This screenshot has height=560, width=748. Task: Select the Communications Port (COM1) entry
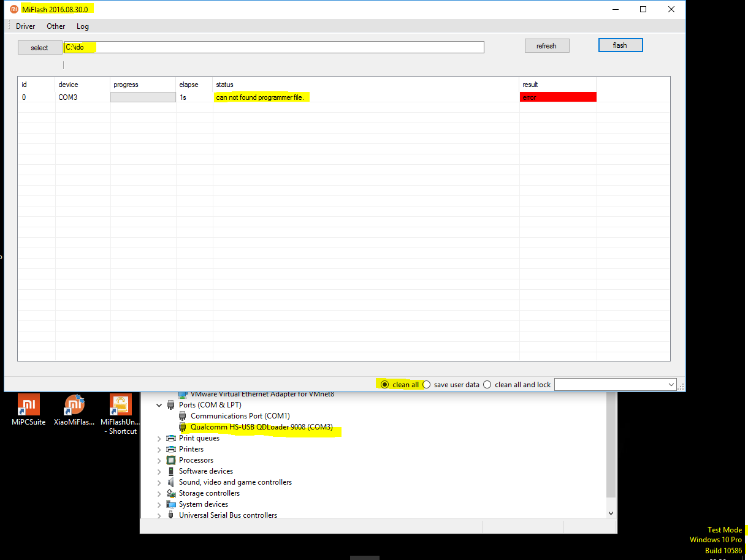[240, 416]
